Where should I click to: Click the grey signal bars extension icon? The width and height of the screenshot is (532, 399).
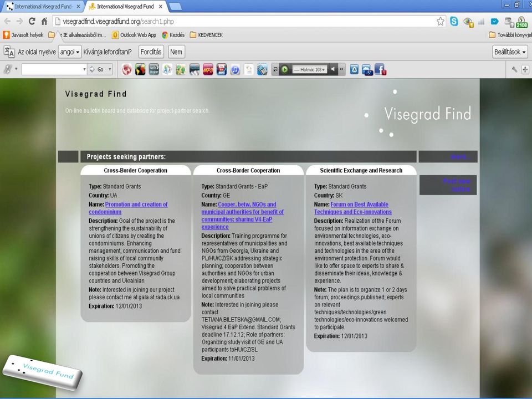(x=481, y=22)
